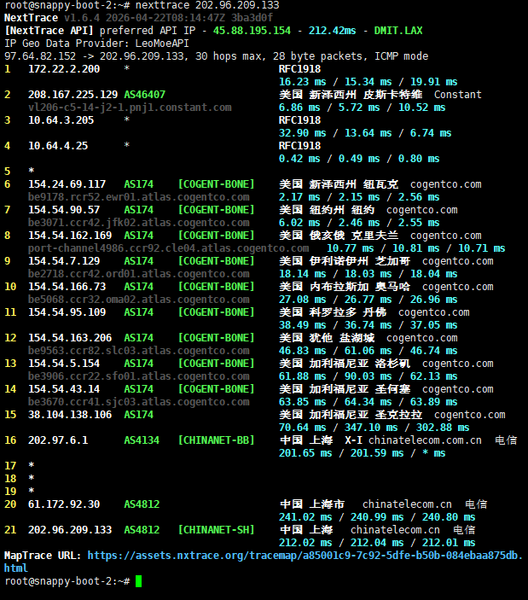Click hop 8 IP 154.54.162.169

pyautogui.click(x=70, y=235)
